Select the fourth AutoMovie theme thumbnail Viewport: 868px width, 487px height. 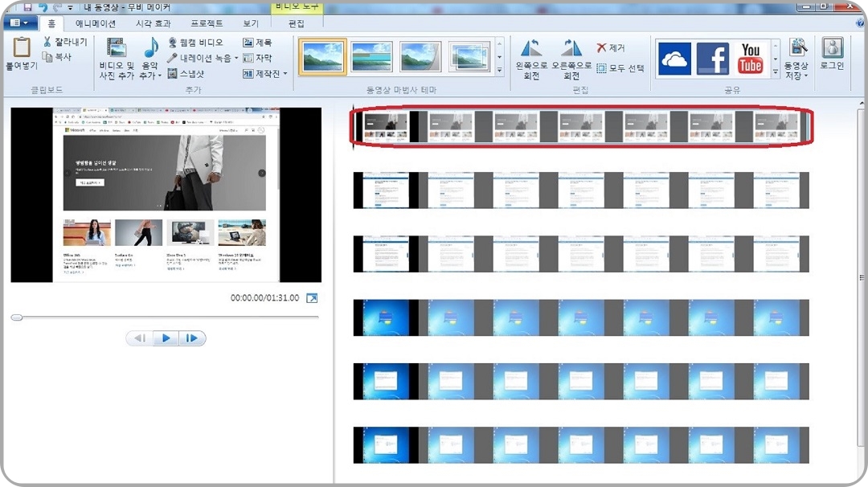469,56
